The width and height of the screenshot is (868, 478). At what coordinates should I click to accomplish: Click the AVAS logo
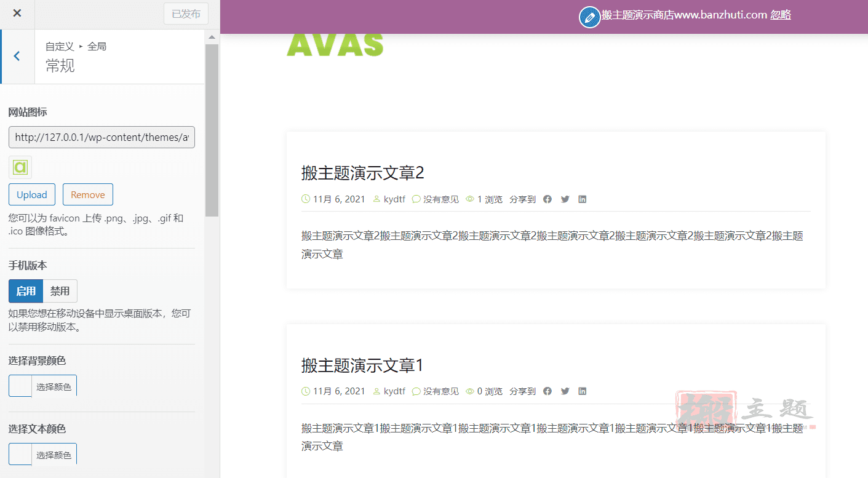pos(335,45)
